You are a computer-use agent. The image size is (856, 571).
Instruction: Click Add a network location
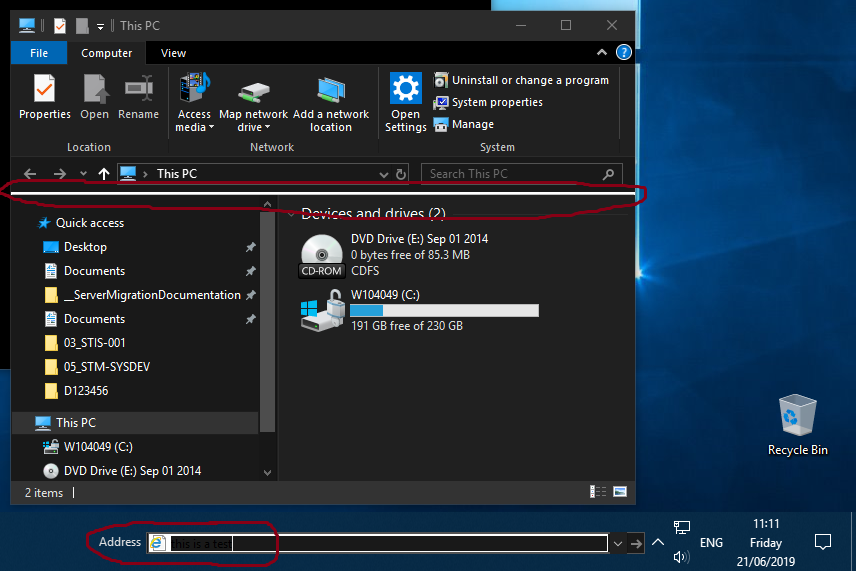click(331, 103)
